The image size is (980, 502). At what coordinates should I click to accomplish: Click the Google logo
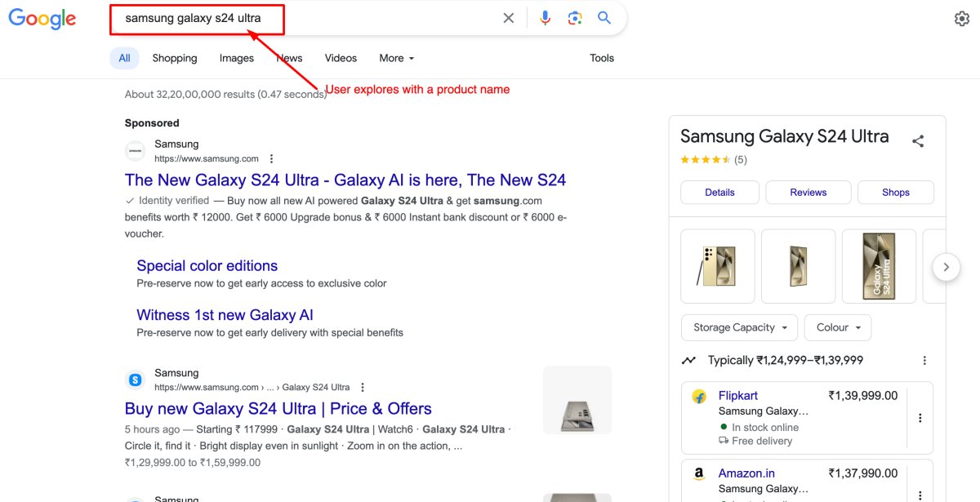(x=42, y=19)
